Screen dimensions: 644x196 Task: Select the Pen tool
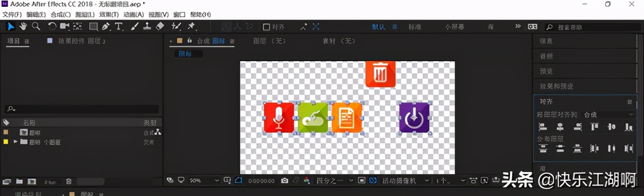pyautogui.click(x=106, y=26)
